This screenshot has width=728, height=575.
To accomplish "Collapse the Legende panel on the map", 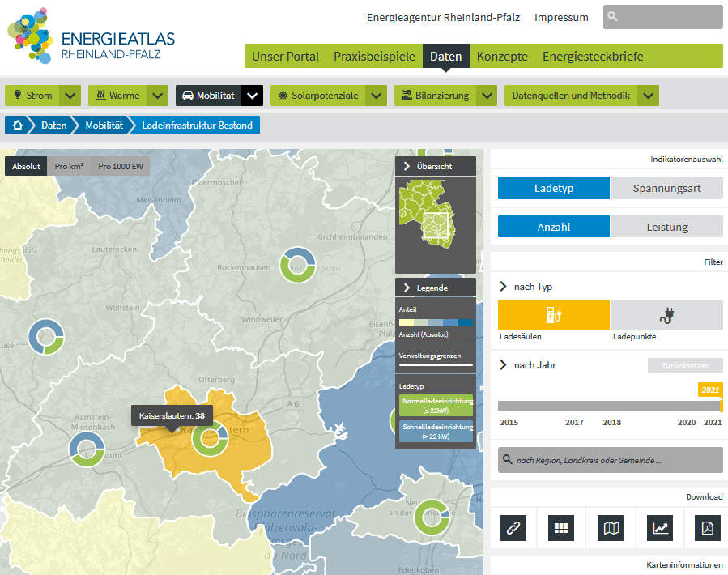I will point(404,287).
